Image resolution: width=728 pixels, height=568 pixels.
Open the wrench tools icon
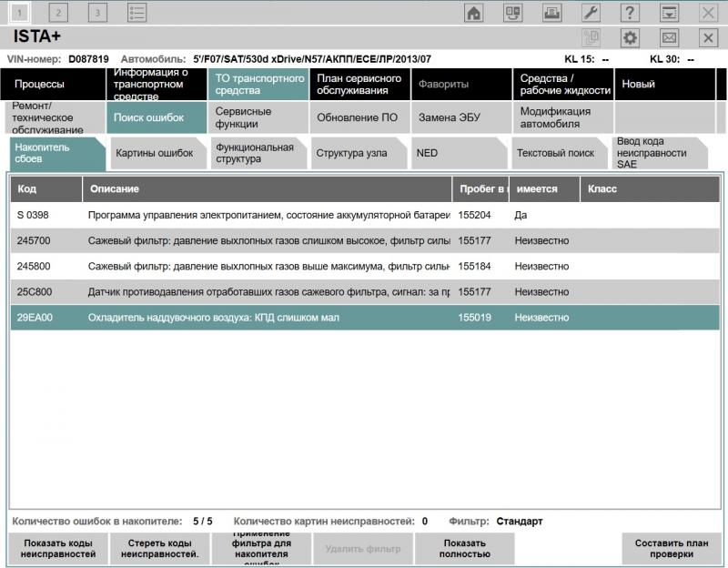[591, 13]
